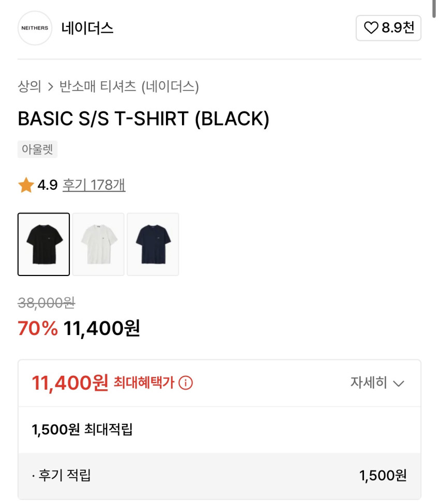
Task: Select the black t-shirt color option
Action: (44, 245)
